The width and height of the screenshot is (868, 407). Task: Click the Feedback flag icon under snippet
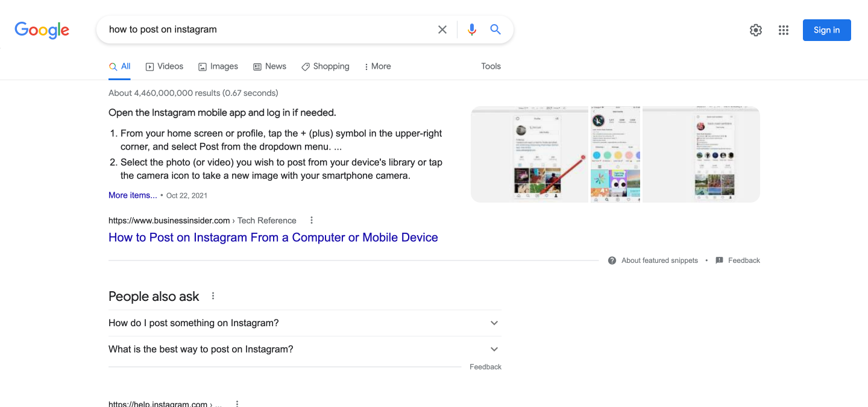click(x=719, y=260)
